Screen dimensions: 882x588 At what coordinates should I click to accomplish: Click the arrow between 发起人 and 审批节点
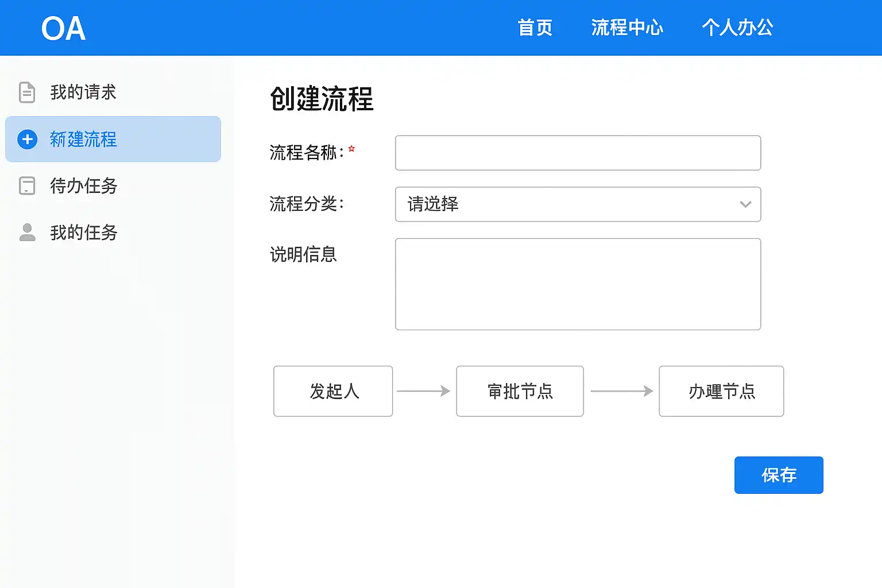(x=423, y=391)
